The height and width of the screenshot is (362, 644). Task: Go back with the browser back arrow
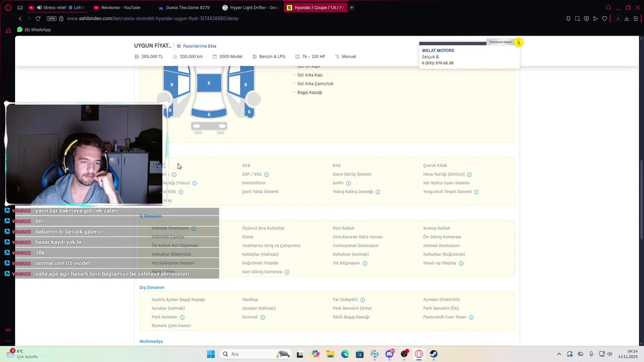click(20, 19)
